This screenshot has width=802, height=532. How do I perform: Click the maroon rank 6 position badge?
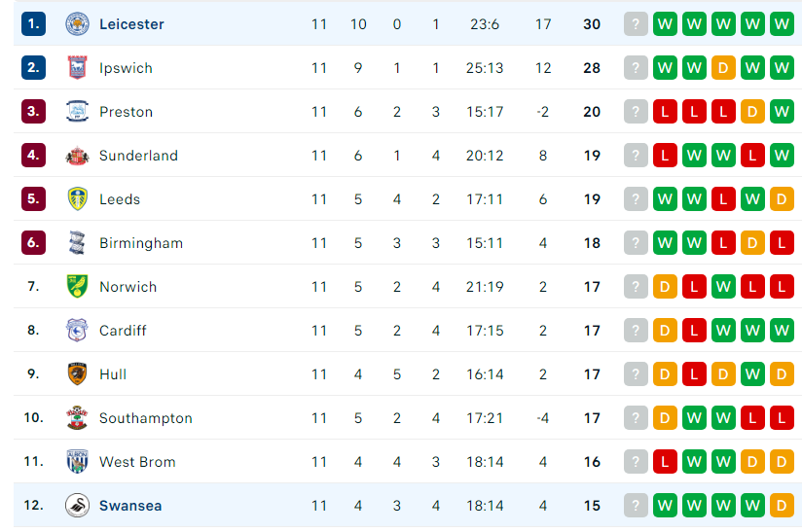33,243
